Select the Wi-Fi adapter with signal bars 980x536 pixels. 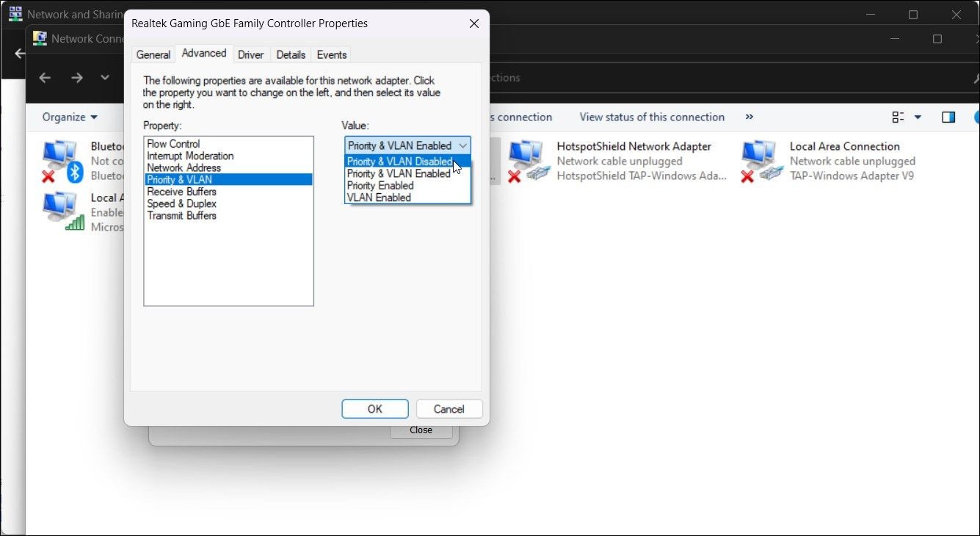pos(62,211)
